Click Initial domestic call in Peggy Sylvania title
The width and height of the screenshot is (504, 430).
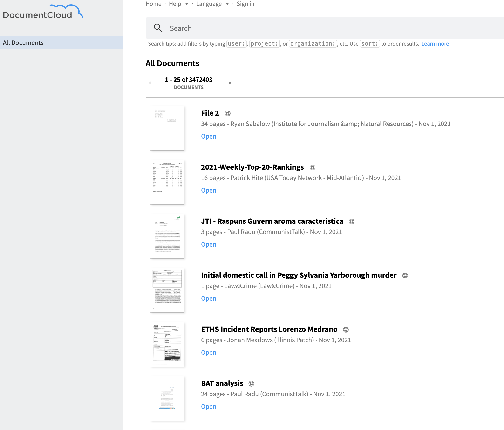pos(299,275)
